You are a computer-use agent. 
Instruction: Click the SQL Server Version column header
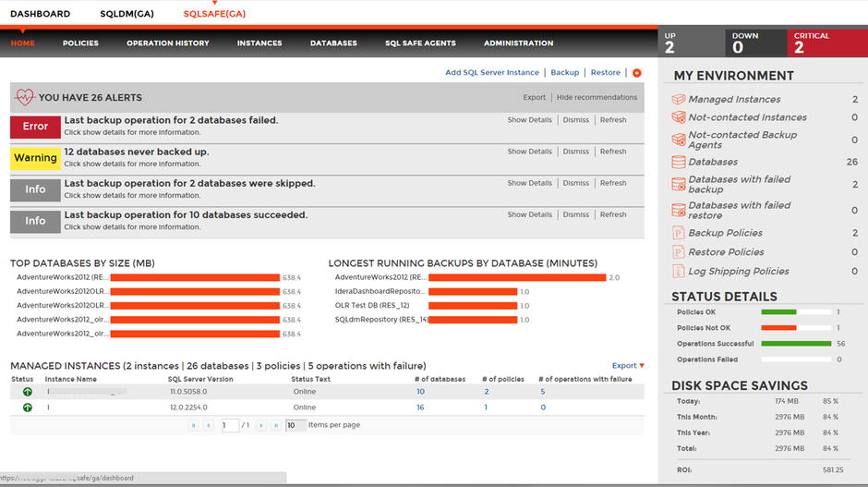click(200, 380)
